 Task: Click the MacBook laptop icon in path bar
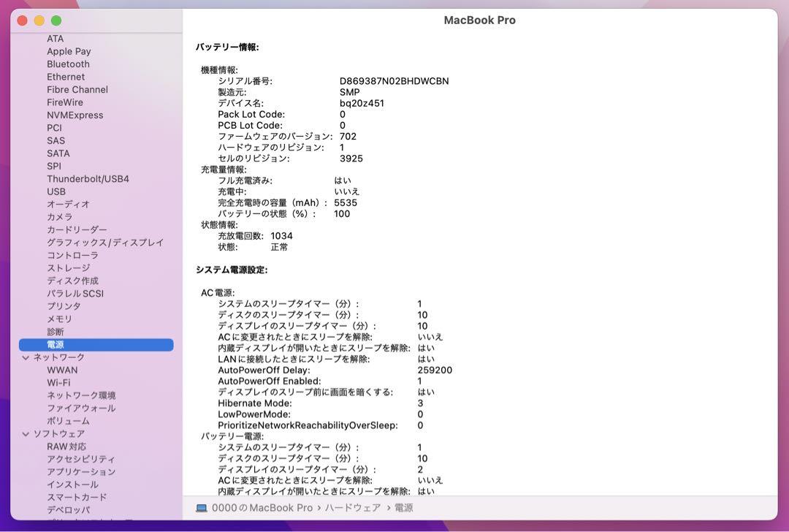[x=202, y=508]
